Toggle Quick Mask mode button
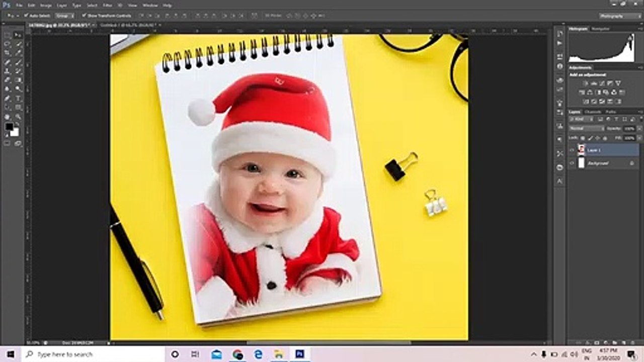 click(x=7, y=143)
